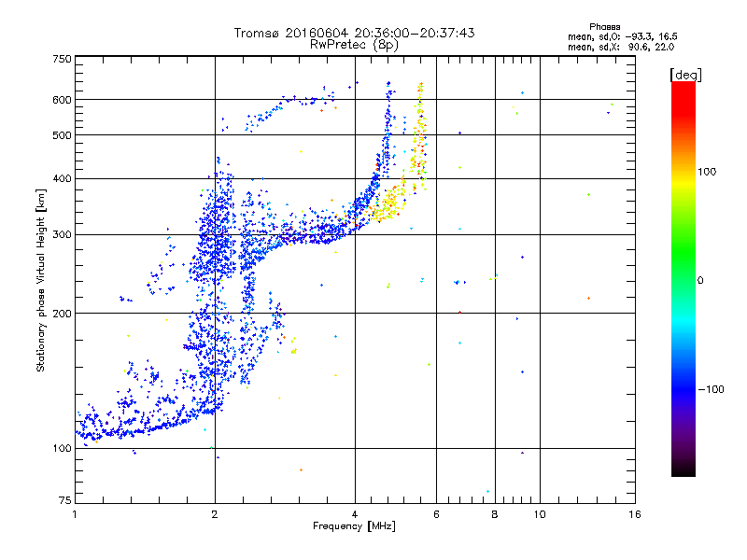Screen dimensions: 747x560
Task: Click the y-axis tick label "400"
Action: tap(62, 178)
